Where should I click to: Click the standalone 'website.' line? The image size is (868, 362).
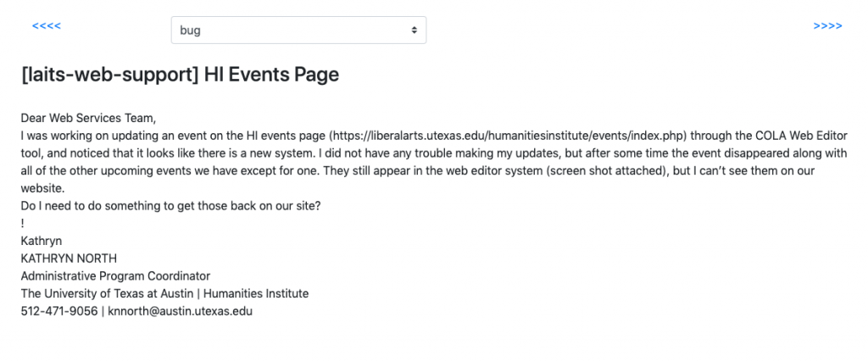(x=42, y=188)
